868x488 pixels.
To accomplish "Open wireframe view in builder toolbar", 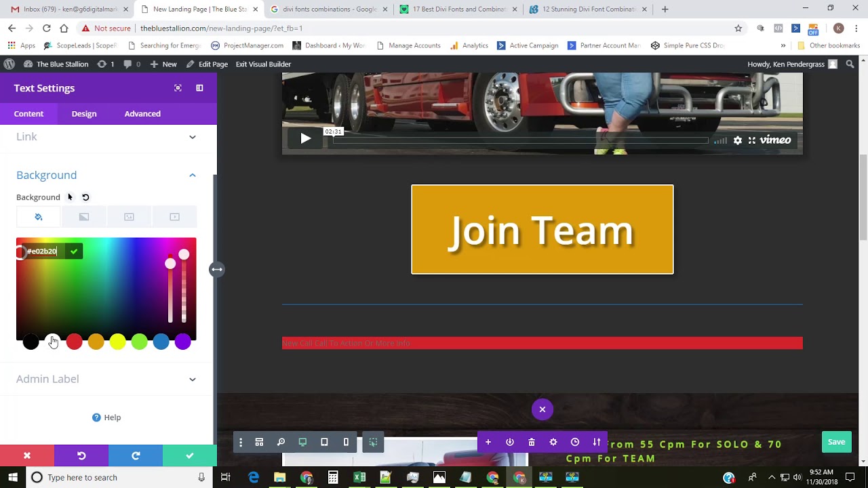I will (x=259, y=442).
